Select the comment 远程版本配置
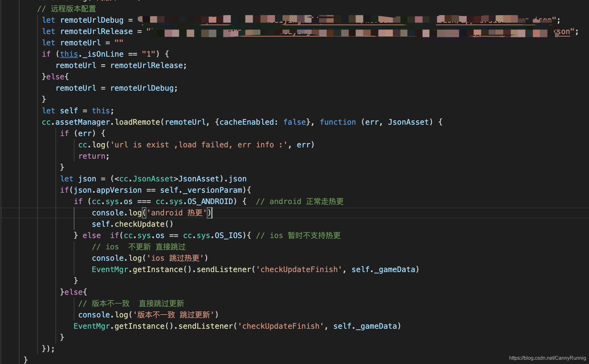Screen dimensions: 589x364 point(73,9)
